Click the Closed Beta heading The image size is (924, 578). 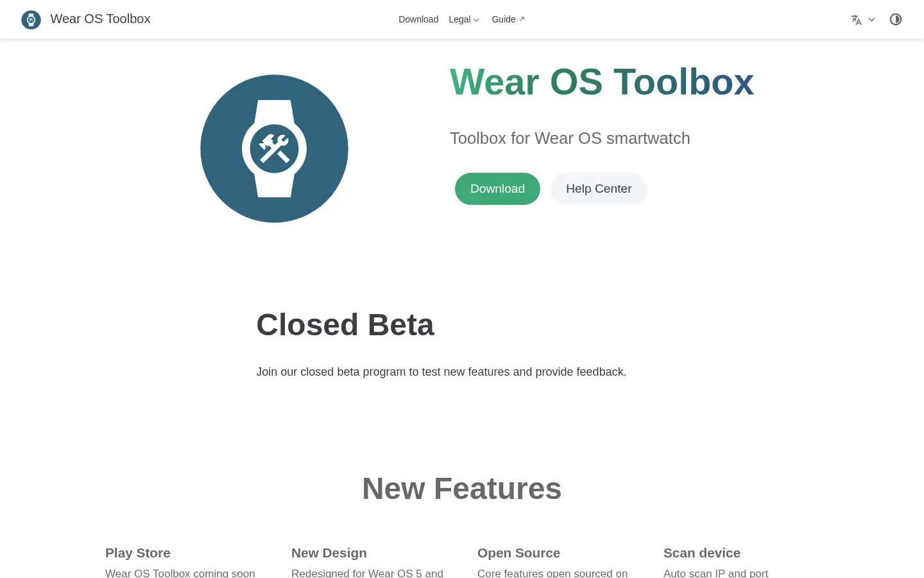coord(345,325)
